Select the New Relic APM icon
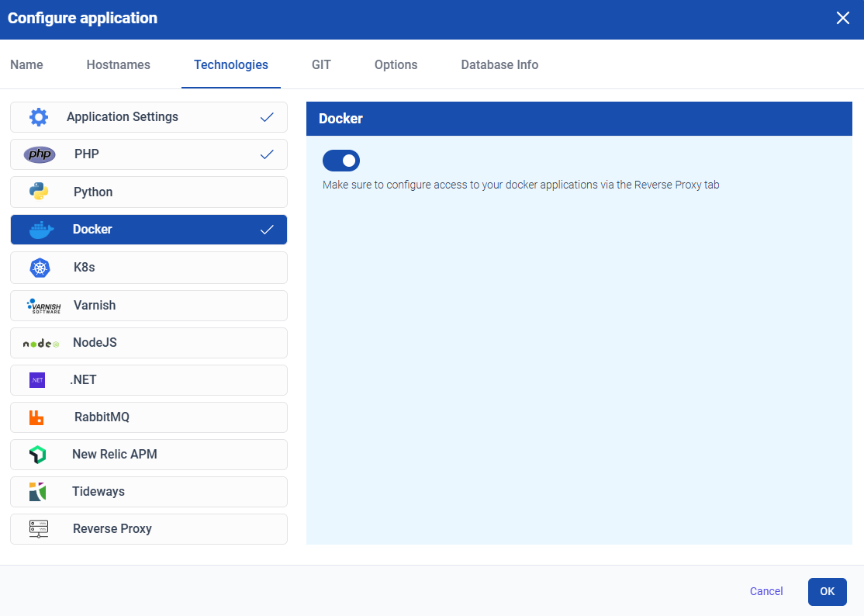 tap(38, 454)
